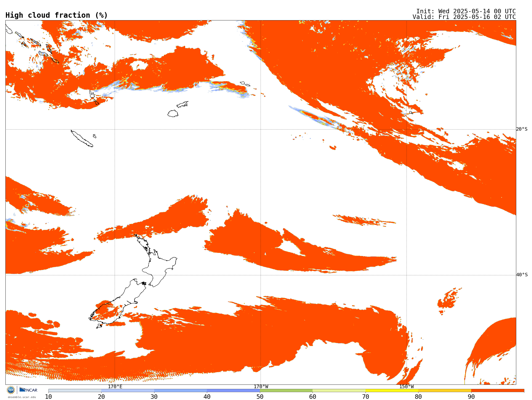Image resolution: width=532 pixels, height=400 pixels.
Task: Click the colorbar tick label 30
Action: point(154,397)
